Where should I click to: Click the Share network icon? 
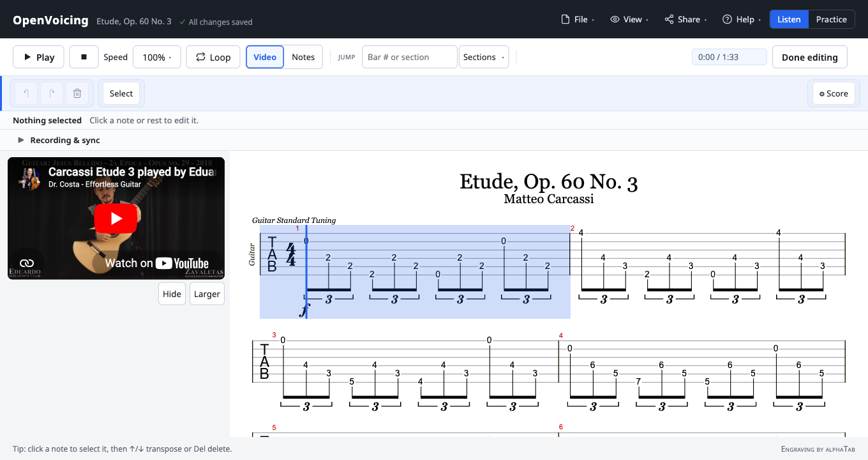tap(669, 19)
